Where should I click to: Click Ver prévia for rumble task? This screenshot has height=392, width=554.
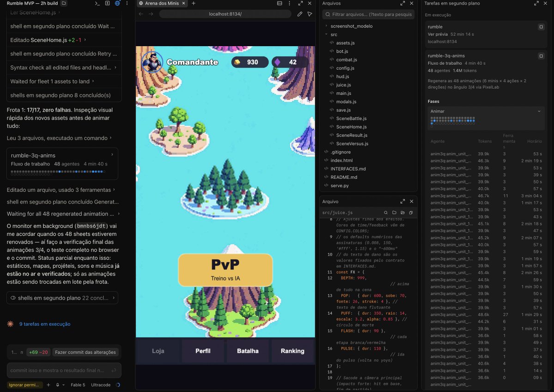point(438,34)
